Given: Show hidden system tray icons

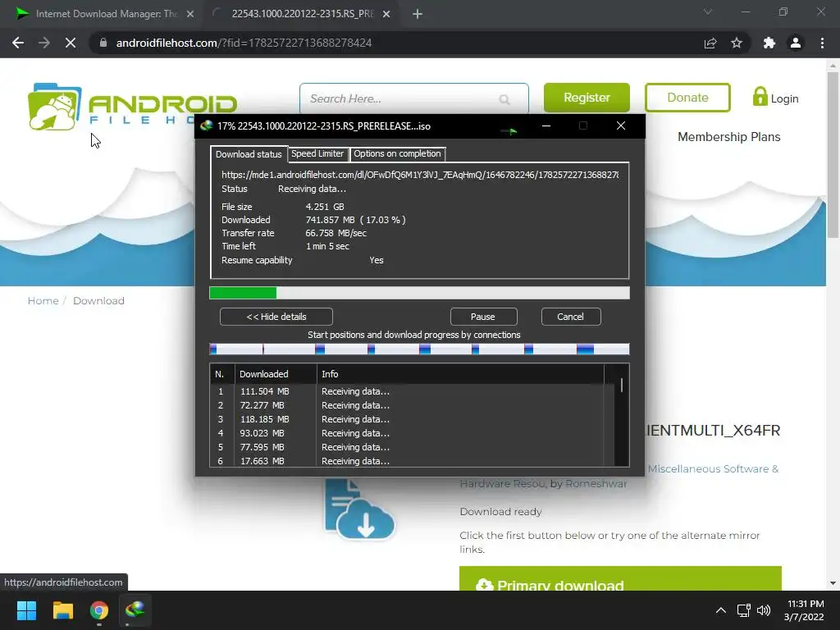Looking at the screenshot, I should pyautogui.click(x=721, y=610).
